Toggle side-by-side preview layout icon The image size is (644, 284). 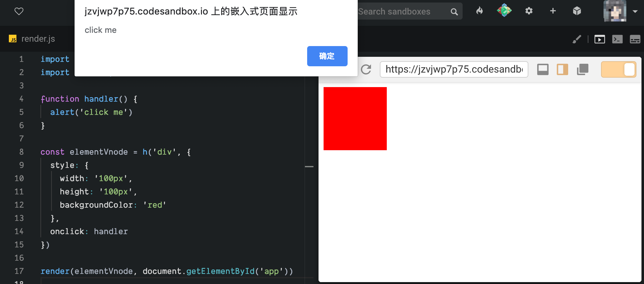tap(562, 69)
